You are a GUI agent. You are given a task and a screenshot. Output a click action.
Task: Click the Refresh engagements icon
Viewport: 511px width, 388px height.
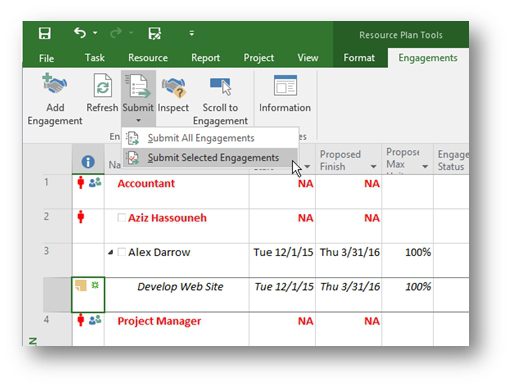pos(102,86)
